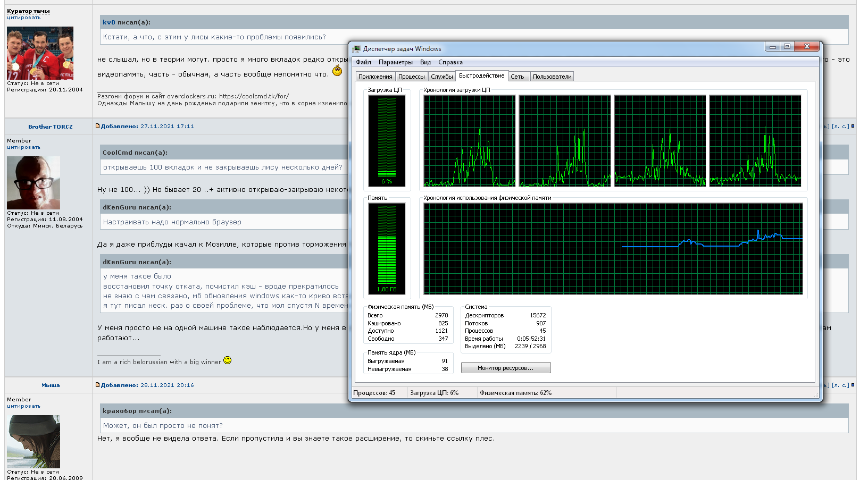Close the Task Manager window
868x480 pixels.
(807, 47)
